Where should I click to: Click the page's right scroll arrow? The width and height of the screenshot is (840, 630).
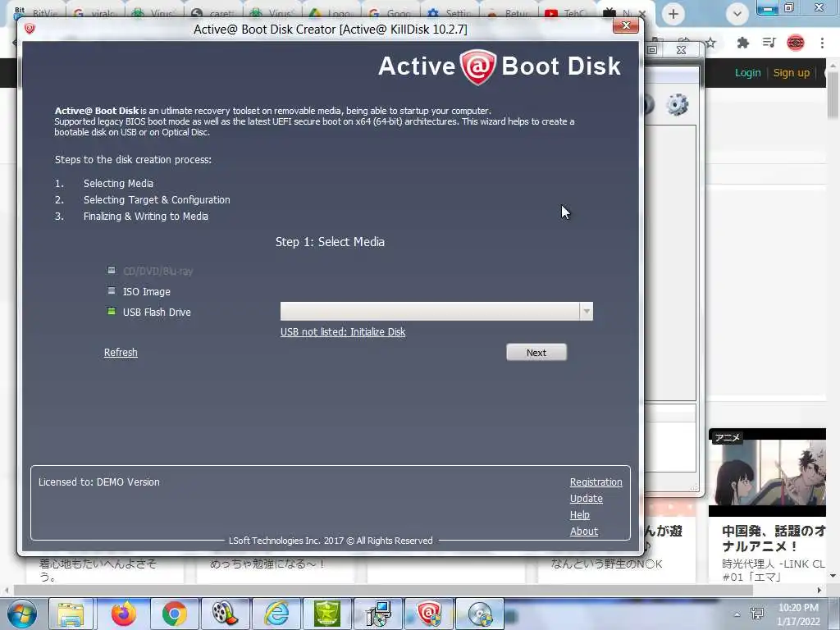click(819, 591)
